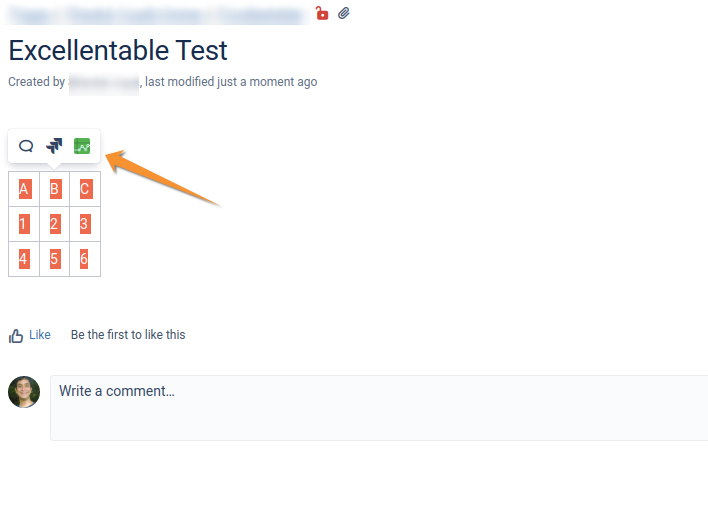
Task: Select table cell labeled B
Action: (55, 189)
